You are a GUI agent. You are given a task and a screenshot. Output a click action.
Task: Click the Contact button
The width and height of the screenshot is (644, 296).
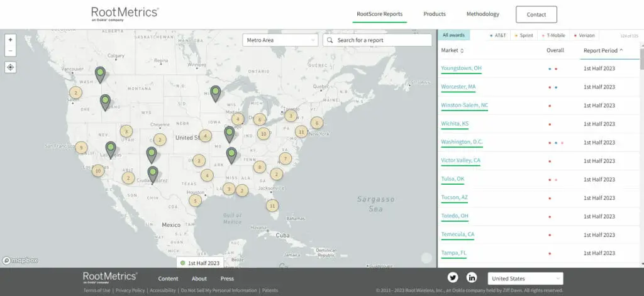pyautogui.click(x=536, y=14)
